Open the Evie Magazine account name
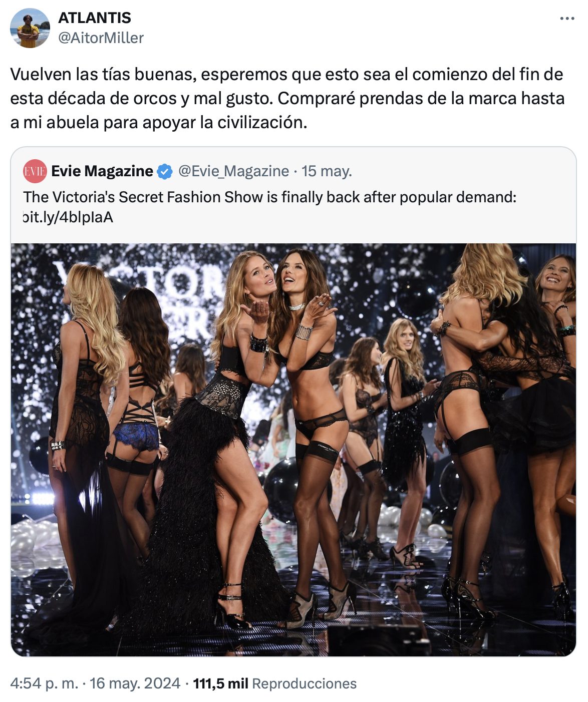 102,171
